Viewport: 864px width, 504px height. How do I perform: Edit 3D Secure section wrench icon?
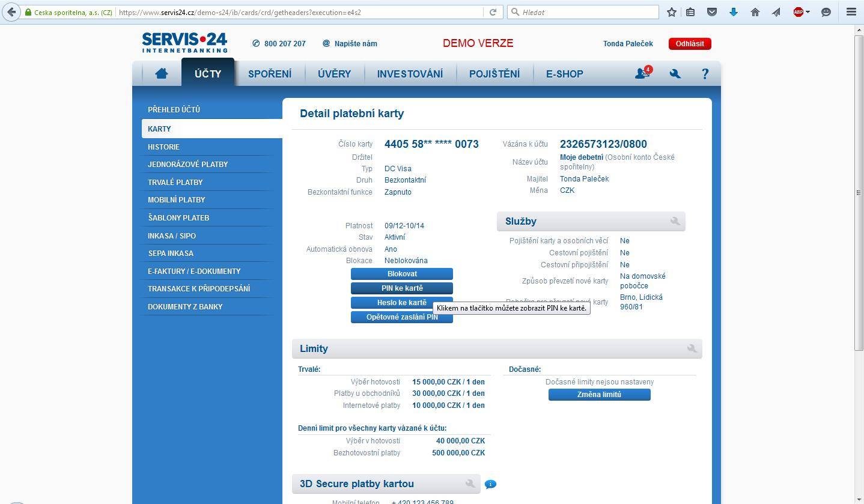tap(470, 484)
